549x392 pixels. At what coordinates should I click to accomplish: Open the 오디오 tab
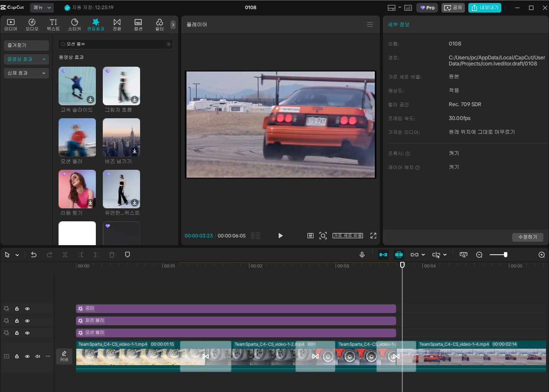coord(32,24)
